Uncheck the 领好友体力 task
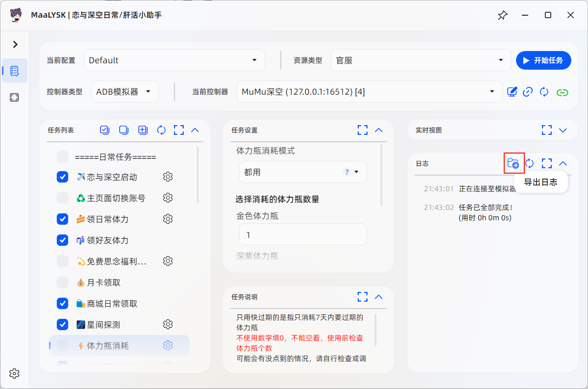Viewport: 588px width, 389px height. (x=62, y=240)
